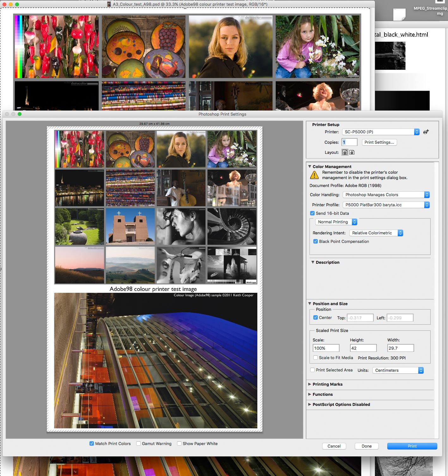Click the print preview page image
Viewport: 448px width, 476px height.
(x=155, y=279)
